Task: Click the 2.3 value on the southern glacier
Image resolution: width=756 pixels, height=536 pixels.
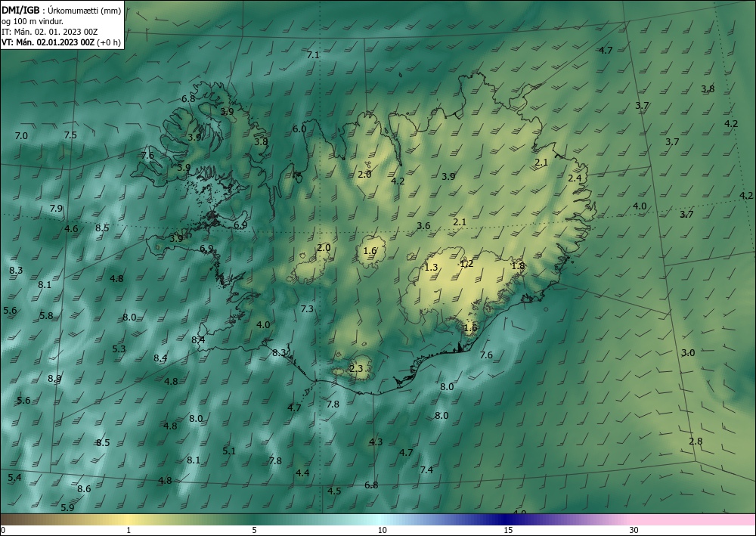Action: [x=356, y=369]
